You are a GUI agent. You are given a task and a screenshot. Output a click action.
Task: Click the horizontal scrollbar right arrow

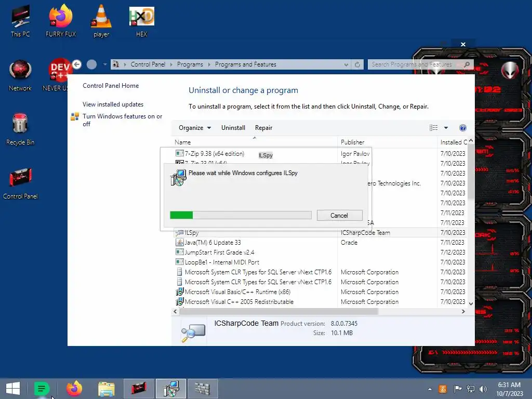463,312
